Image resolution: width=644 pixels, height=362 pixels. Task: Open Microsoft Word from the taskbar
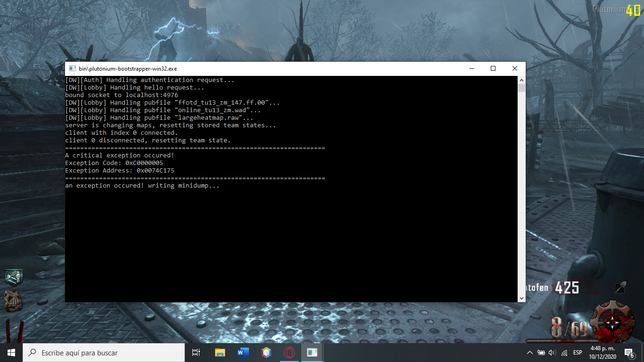click(243, 353)
